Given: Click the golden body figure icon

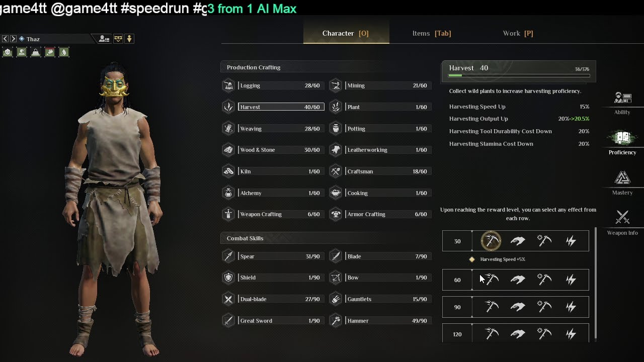Looking at the screenshot, I should [129, 39].
